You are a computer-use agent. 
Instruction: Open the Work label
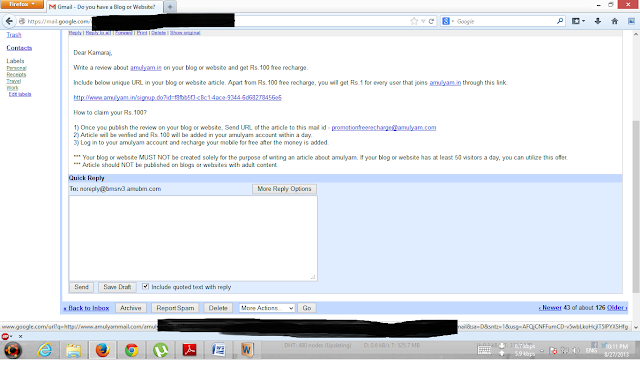click(12, 88)
